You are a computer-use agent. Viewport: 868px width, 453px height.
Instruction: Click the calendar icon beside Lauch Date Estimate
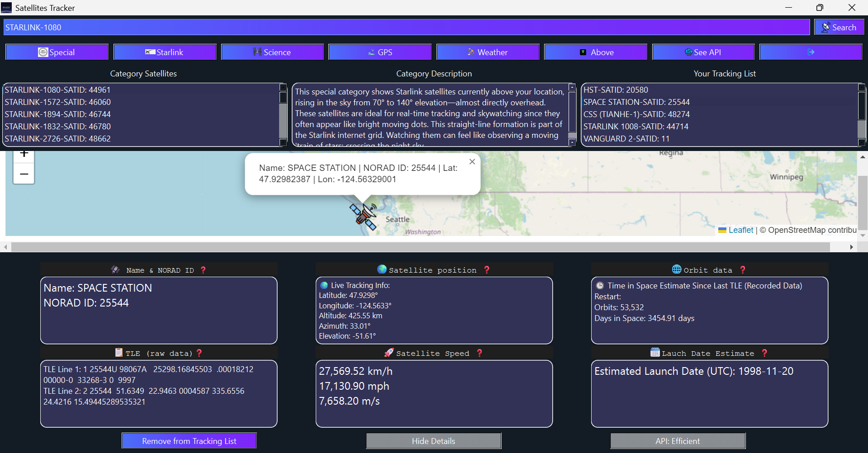[655, 352]
